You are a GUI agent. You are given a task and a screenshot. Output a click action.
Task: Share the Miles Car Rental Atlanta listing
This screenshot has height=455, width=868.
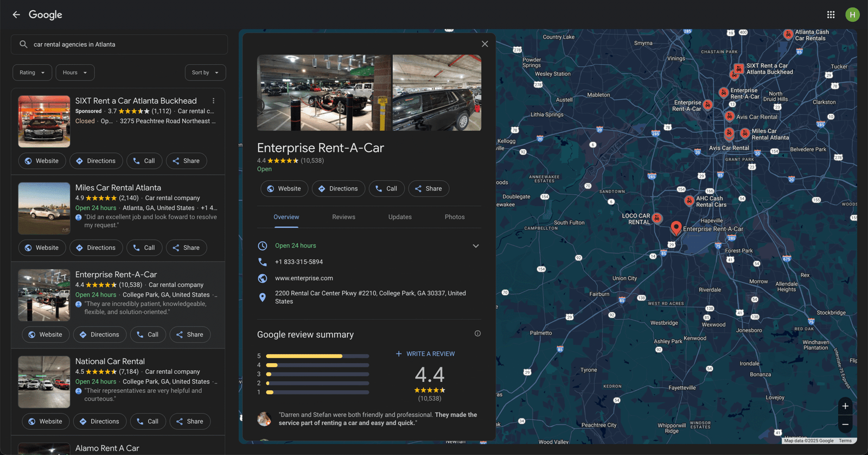[x=187, y=248]
